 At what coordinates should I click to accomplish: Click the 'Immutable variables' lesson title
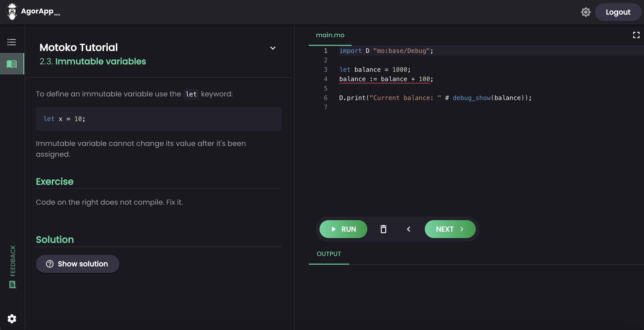tap(101, 61)
